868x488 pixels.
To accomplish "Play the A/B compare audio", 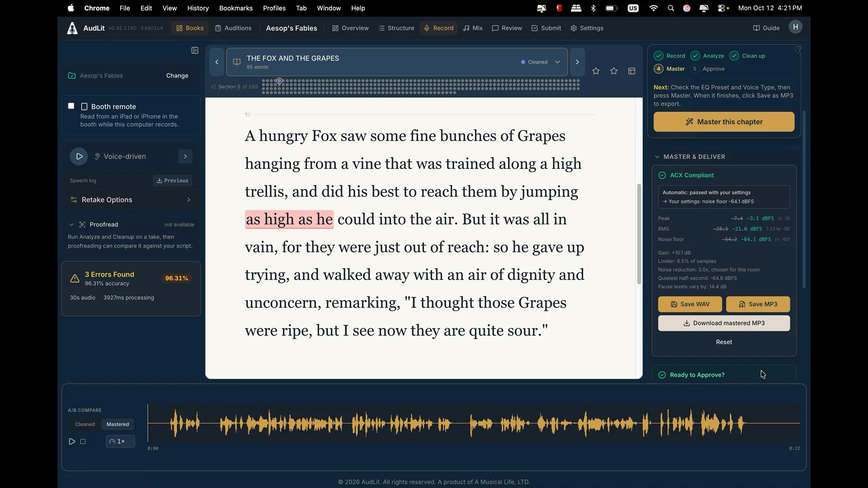I will 72,441.
